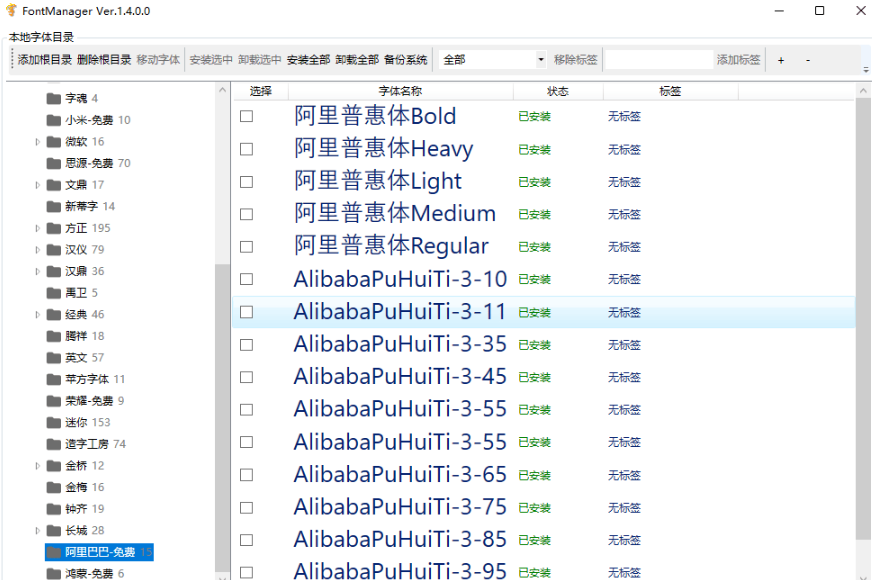
Task: Click the 文鼎 folder icon
Action: 53,185
